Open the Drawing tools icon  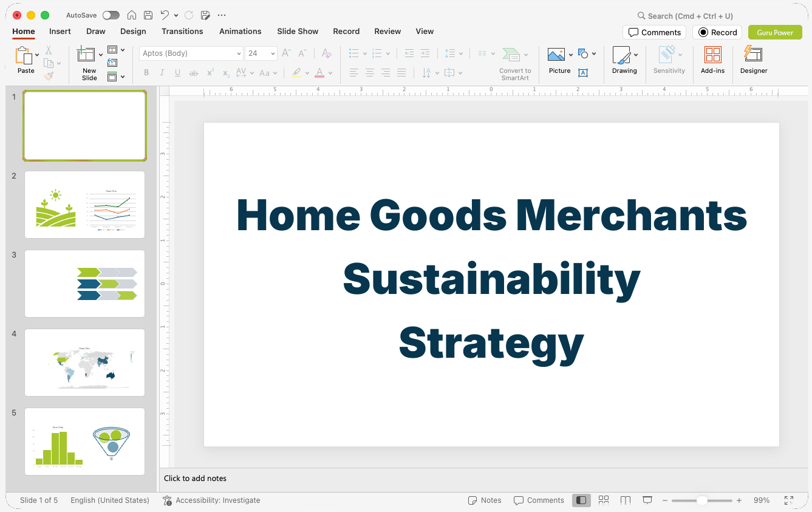621,55
